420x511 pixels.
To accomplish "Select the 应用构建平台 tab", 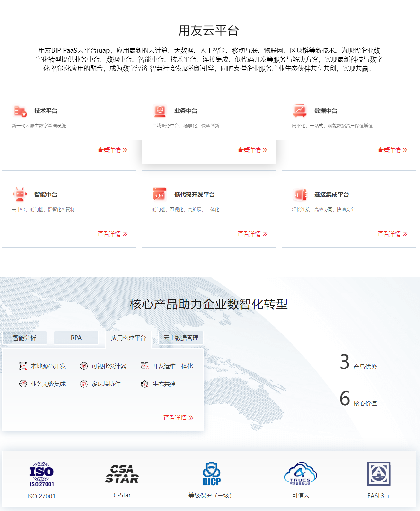I will (x=128, y=338).
